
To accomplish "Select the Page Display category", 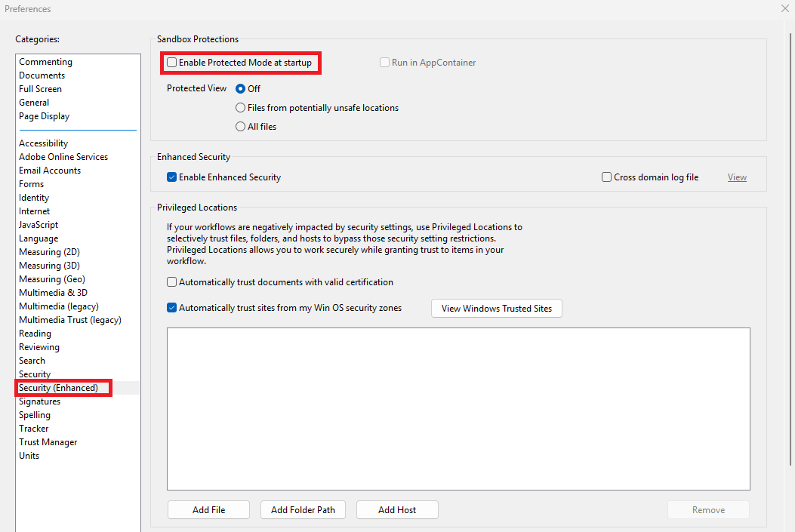I will 44,116.
